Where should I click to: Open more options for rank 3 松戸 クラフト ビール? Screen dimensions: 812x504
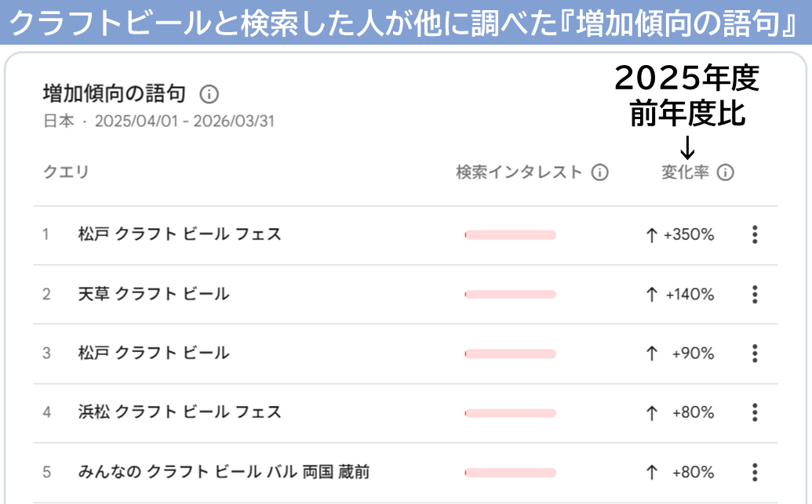pyautogui.click(x=755, y=354)
